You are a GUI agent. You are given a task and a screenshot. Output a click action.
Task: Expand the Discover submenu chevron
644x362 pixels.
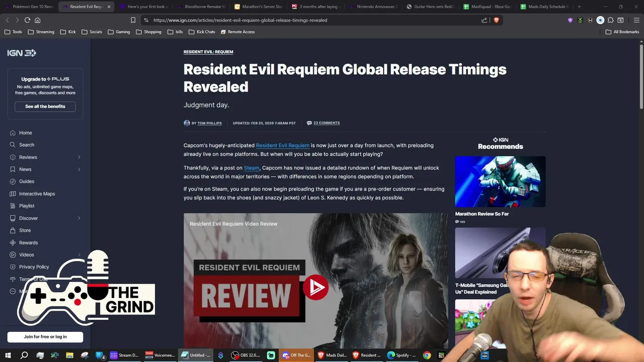pyautogui.click(x=79, y=218)
